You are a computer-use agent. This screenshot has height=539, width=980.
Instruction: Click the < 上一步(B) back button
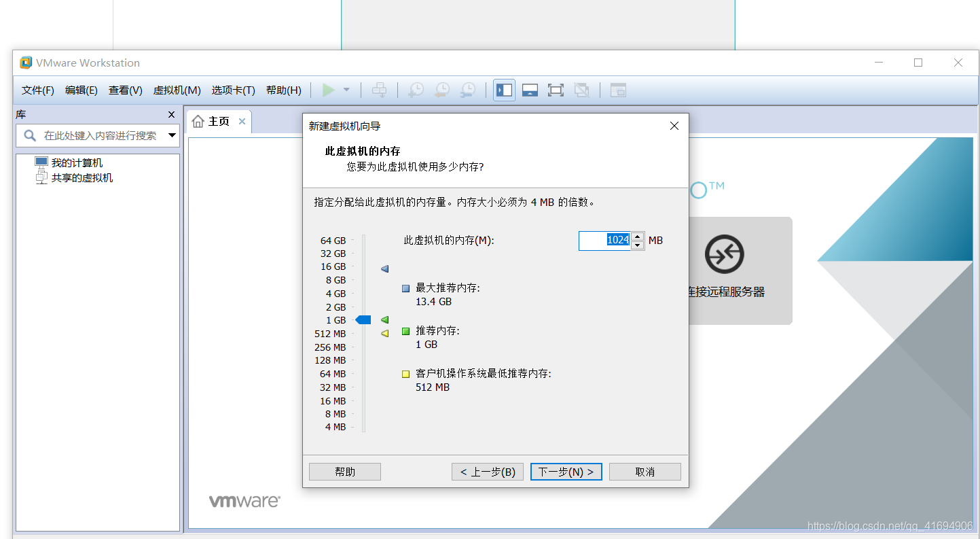(x=488, y=472)
